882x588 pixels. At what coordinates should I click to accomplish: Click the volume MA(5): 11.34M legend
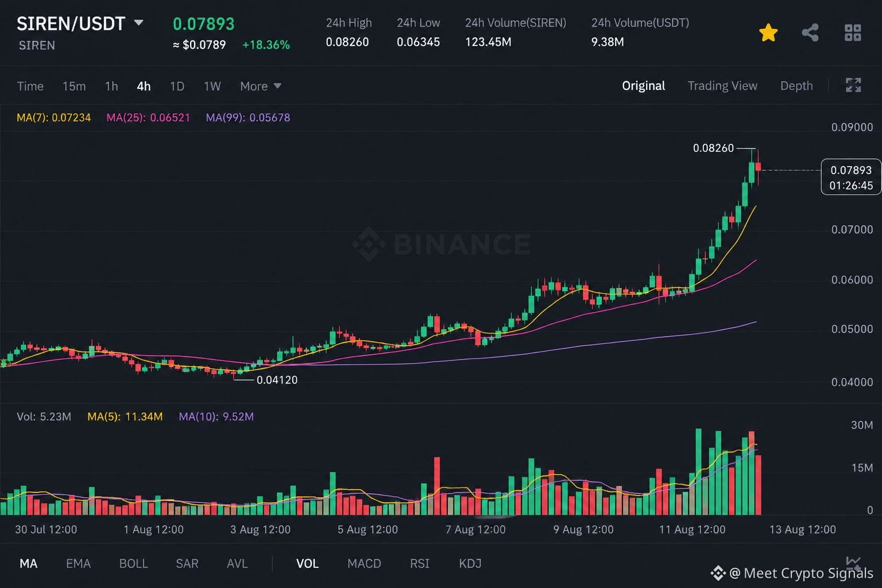[x=125, y=416]
